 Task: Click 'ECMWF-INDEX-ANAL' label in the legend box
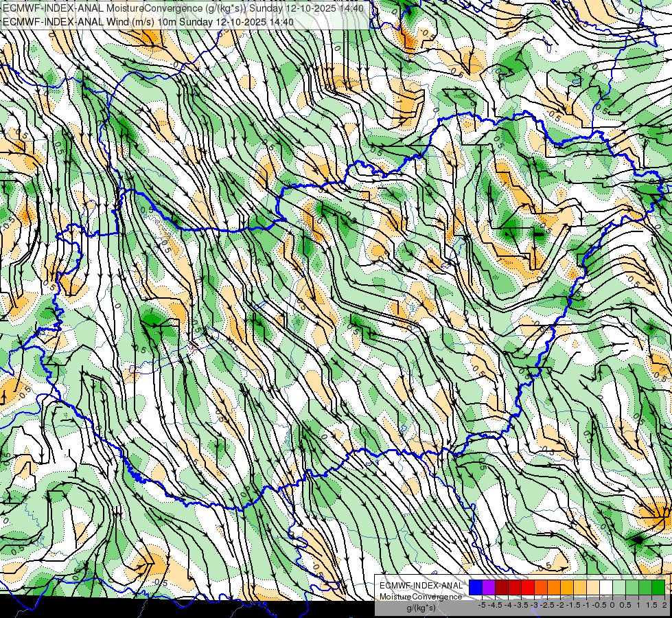(x=421, y=586)
